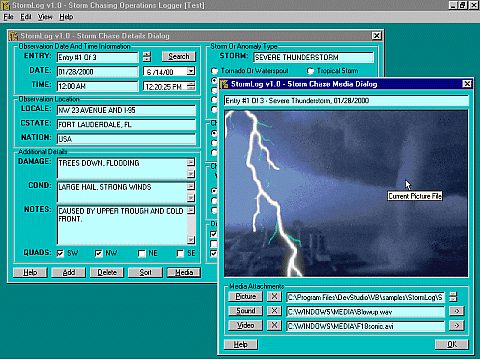The height and width of the screenshot is (360, 480).
Task: Restore the StormLog main window
Action: point(462,5)
